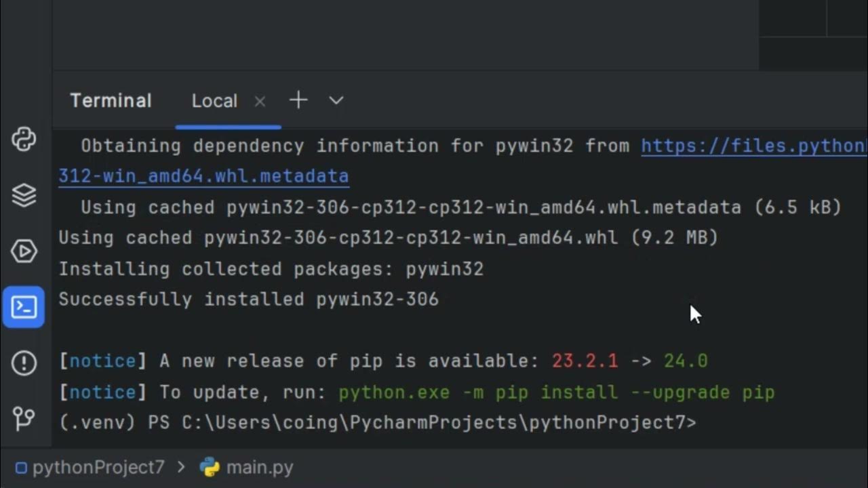Open the terminal shell options dropdown

click(x=336, y=101)
